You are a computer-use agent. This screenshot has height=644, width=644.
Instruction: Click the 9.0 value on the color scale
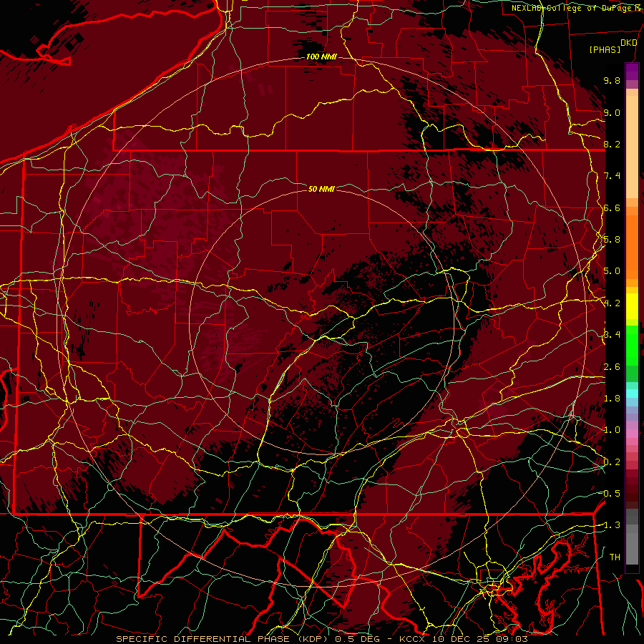pyautogui.click(x=612, y=112)
